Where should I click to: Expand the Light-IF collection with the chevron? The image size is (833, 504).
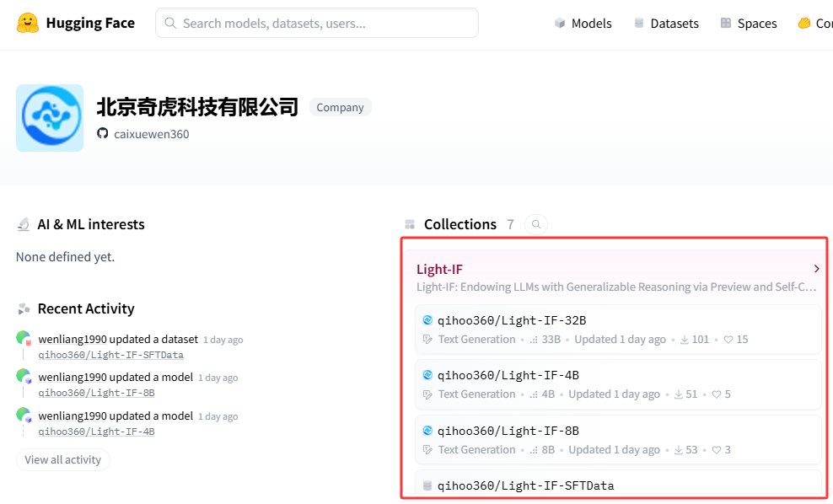(x=816, y=269)
